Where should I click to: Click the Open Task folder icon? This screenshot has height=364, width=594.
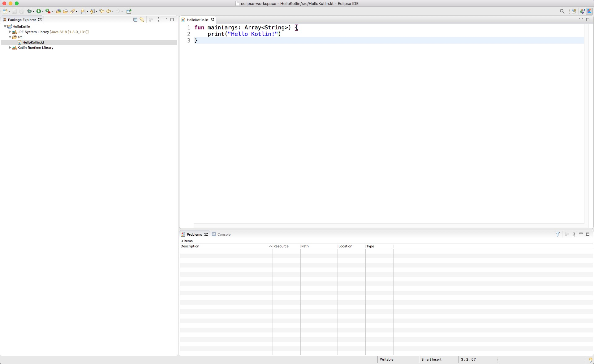point(65,11)
